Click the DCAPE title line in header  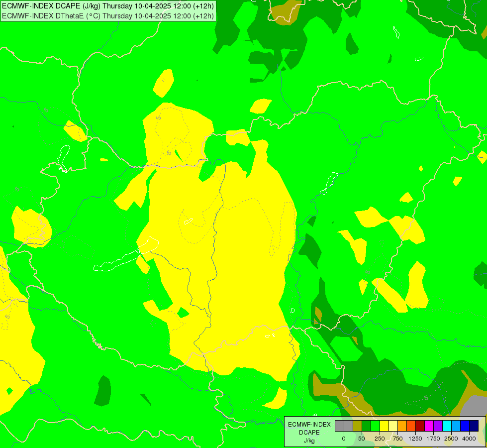tap(108, 6)
